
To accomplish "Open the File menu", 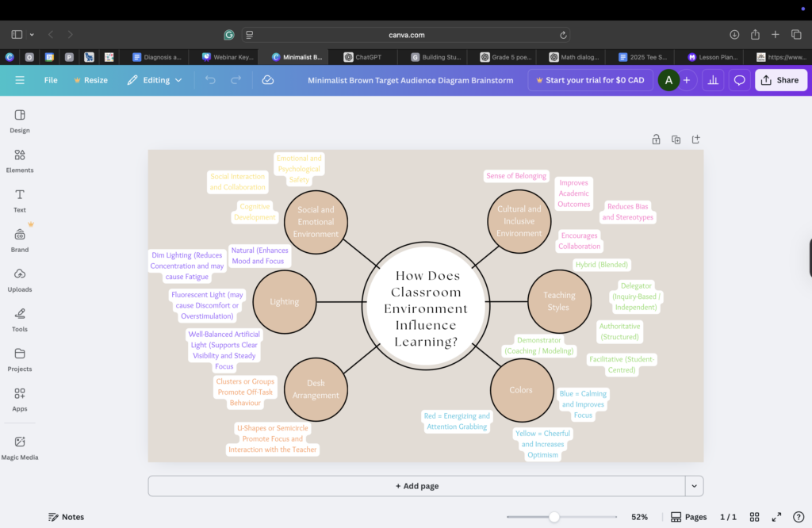I will [51, 80].
